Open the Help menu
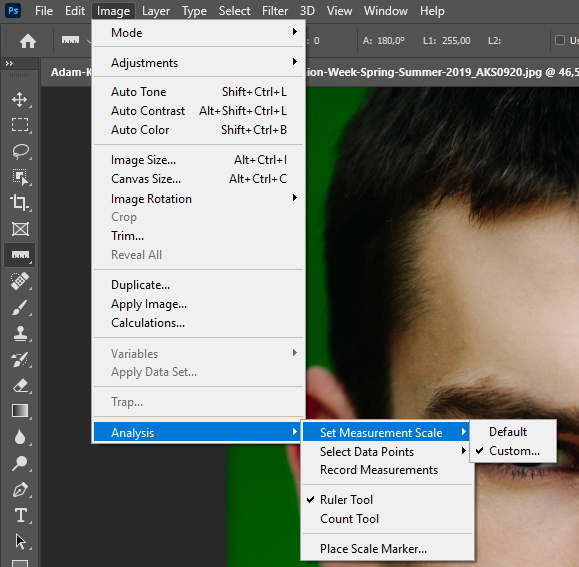Image resolution: width=579 pixels, height=567 pixels. point(432,11)
